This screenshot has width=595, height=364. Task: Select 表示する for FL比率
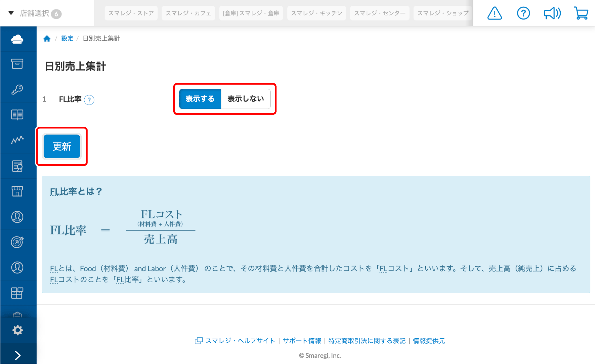click(x=200, y=99)
